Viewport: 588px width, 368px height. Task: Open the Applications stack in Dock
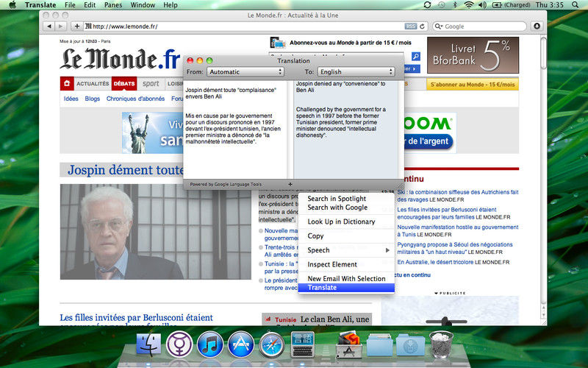click(349, 344)
